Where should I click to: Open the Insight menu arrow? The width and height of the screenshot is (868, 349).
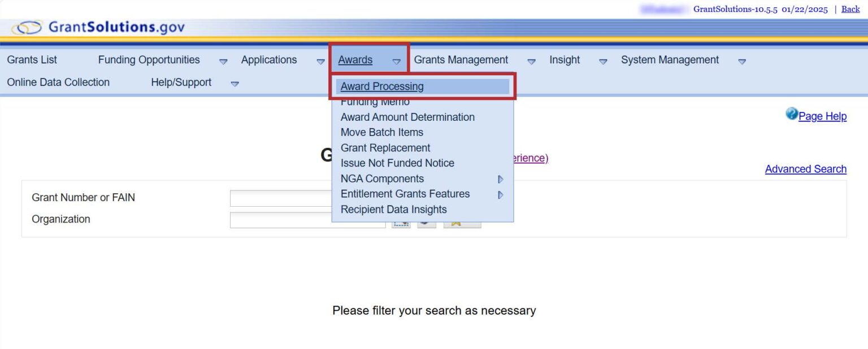tap(603, 61)
